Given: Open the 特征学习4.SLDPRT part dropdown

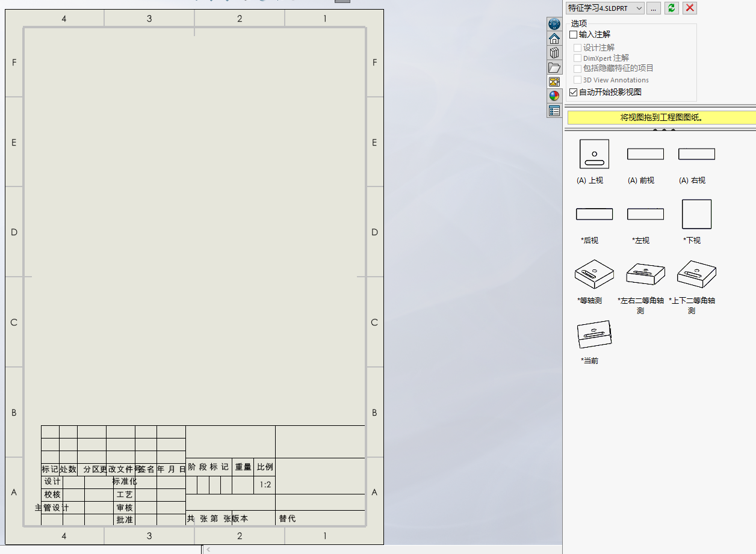Looking at the screenshot, I should point(605,8).
